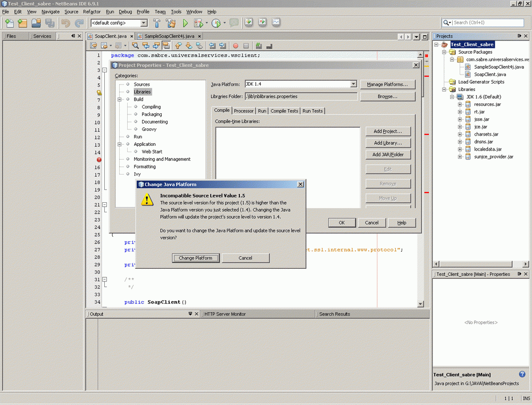Click the editor vertical scrollbar down arrow
Screen dimensions: 532x405
pyautogui.click(x=421, y=304)
